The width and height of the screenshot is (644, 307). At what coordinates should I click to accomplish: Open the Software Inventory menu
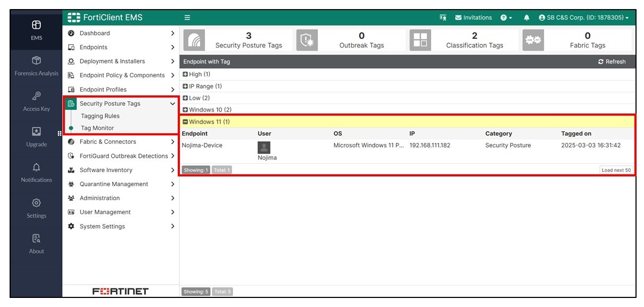(x=121, y=170)
